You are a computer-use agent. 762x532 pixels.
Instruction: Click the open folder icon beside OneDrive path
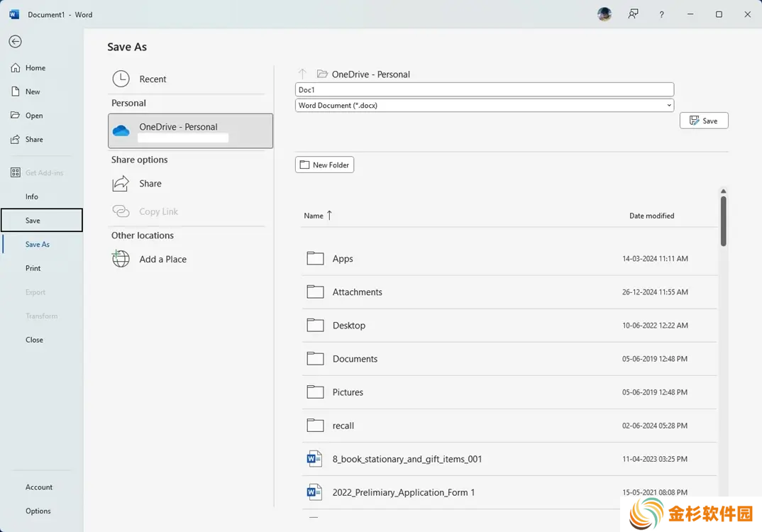[x=322, y=74]
